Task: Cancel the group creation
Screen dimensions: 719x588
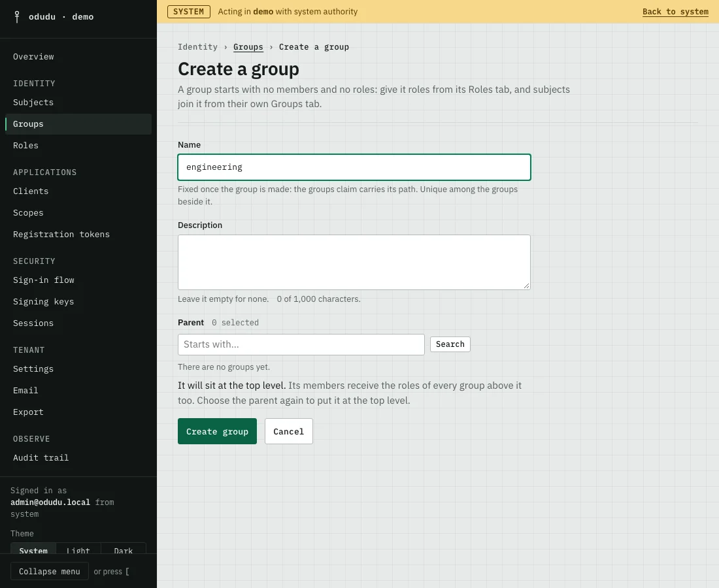Action: click(x=288, y=431)
